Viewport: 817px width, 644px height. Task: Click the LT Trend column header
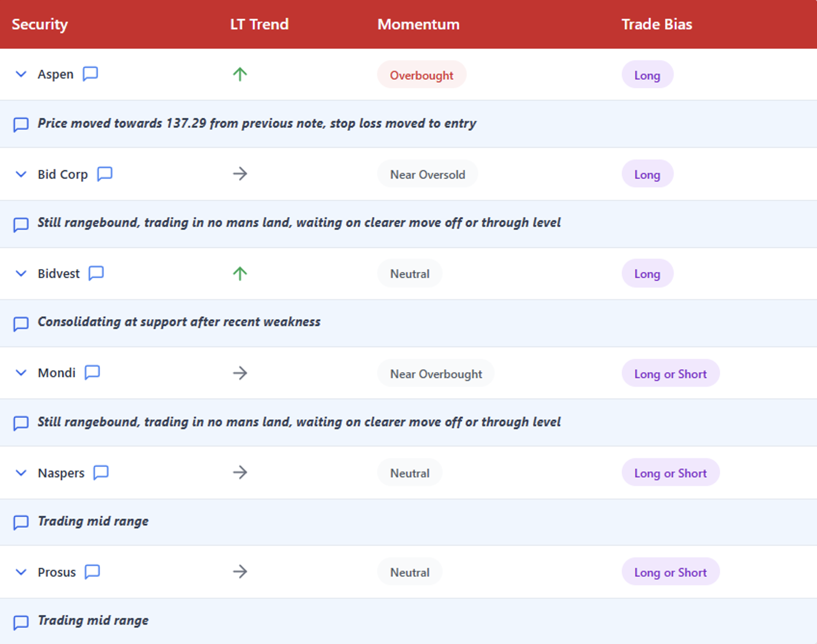click(x=259, y=24)
